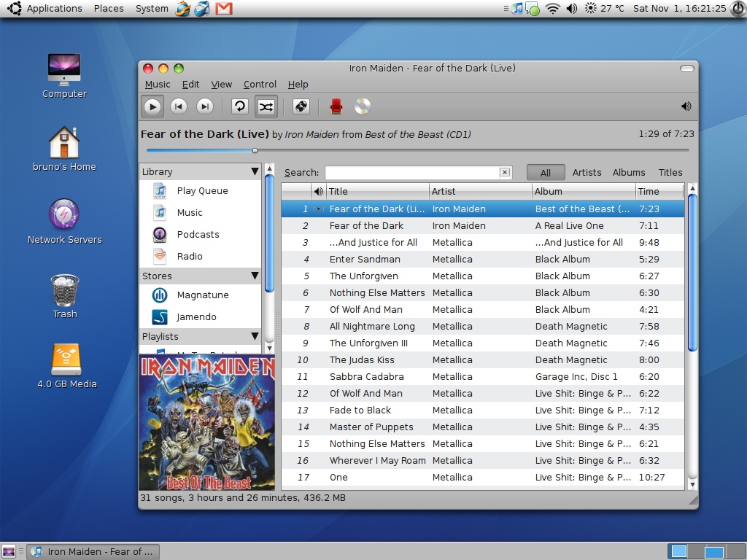Open the View menu
Image resolution: width=747 pixels, height=560 pixels.
coord(222,85)
